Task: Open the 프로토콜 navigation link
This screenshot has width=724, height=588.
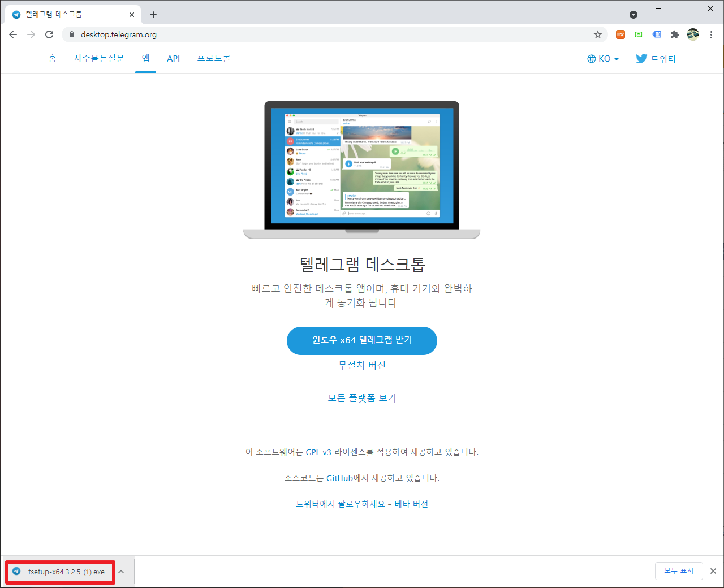Action: tap(214, 59)
